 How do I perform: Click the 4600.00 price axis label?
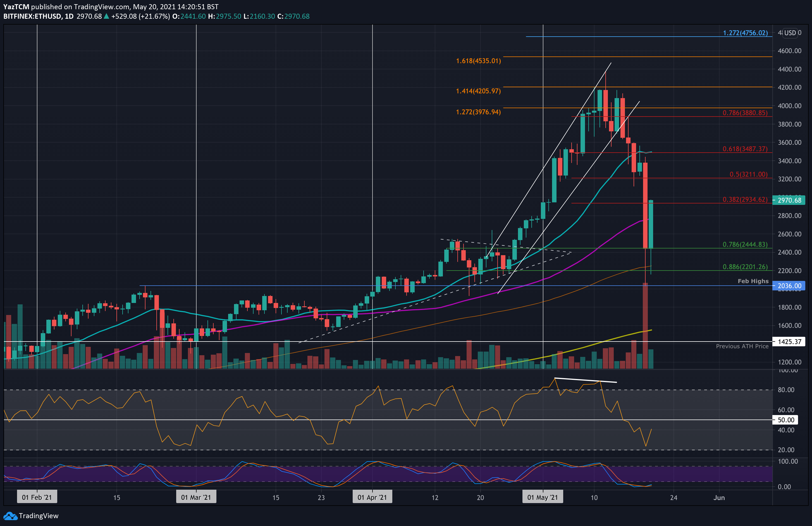pos(789,51)
